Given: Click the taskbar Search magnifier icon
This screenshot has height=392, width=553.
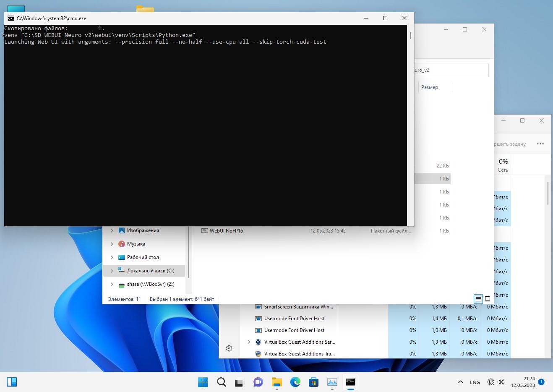Looking at the screenshot, I should click(x=221, y=382).
